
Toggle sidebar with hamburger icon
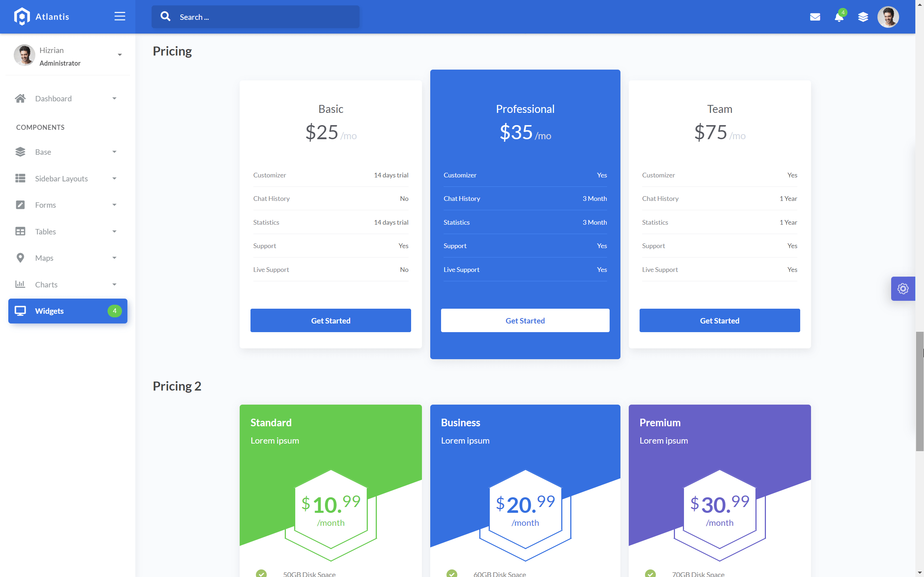pos(119,17)
